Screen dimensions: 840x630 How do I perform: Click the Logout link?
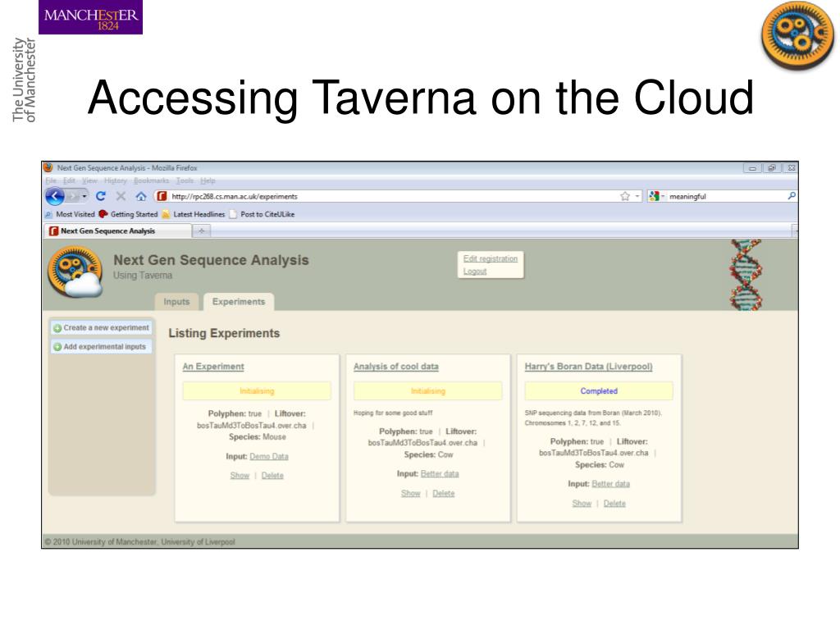[475, 272]
